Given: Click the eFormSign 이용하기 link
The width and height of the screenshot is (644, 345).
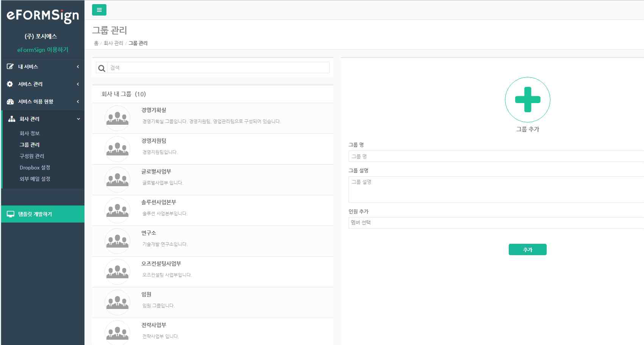Looking at the screenshot, I should (43, 50).
